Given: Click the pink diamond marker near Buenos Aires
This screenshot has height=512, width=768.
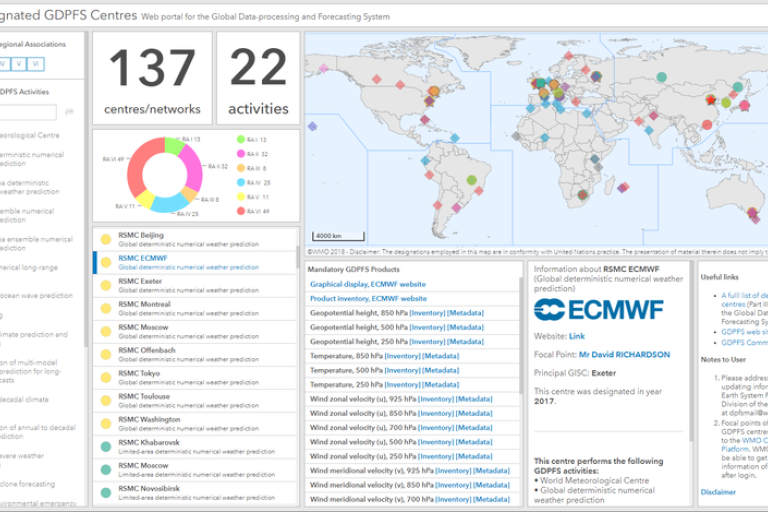Looking at the screenshot, I should (456, 208).
